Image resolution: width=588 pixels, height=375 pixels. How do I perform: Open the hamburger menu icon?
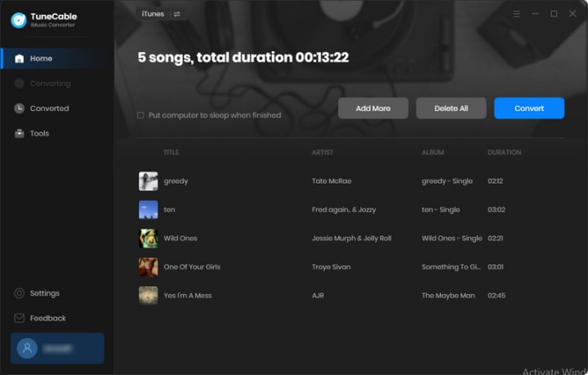point(516,14)
